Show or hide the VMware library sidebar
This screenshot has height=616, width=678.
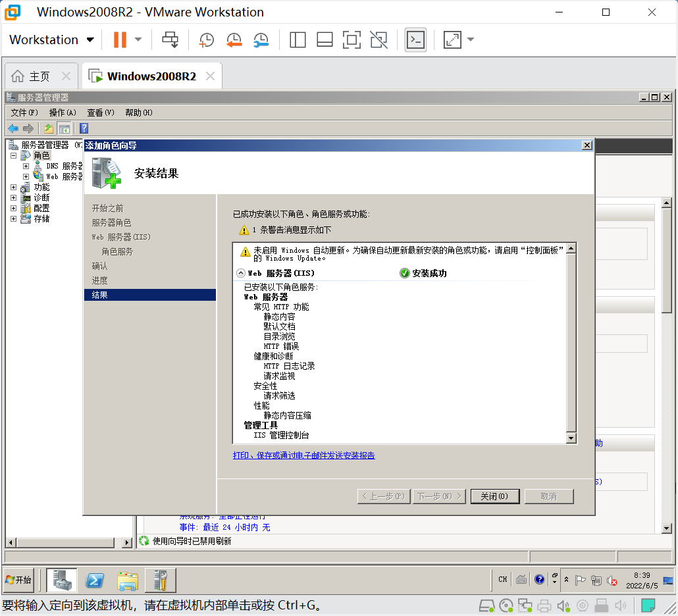[298, 39]
